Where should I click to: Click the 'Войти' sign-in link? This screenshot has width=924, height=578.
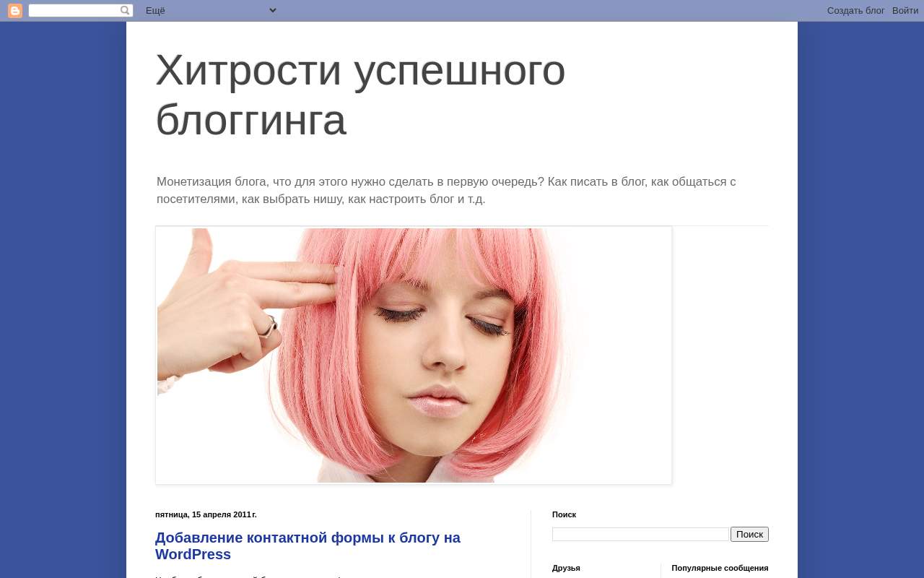pyautogui.click(x=905, y=11)
